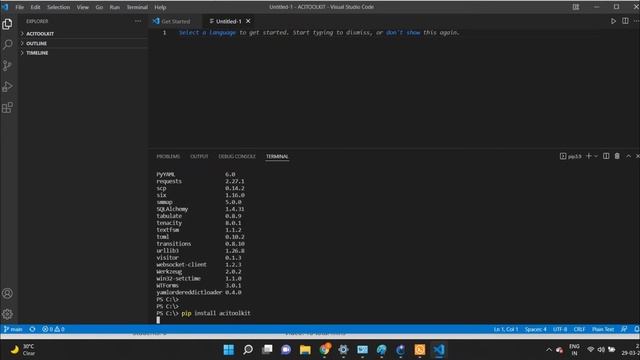This screenshot has height=360, width=640.
Task: Open launch profile dropdown beside plus
Action: 596,156
